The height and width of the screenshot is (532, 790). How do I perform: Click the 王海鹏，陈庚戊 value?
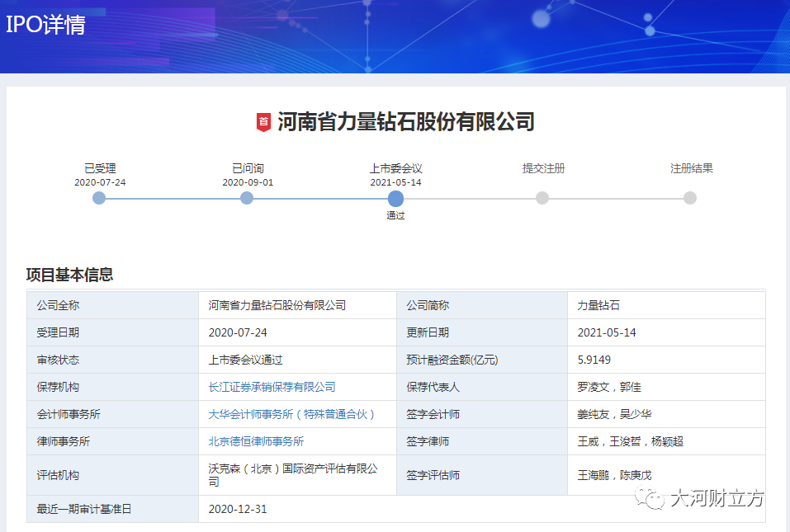615,475
